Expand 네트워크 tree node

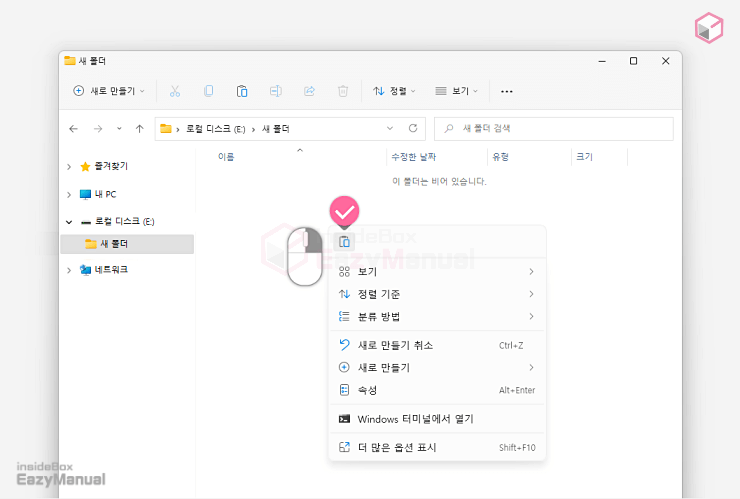click(x=69, y=270)
